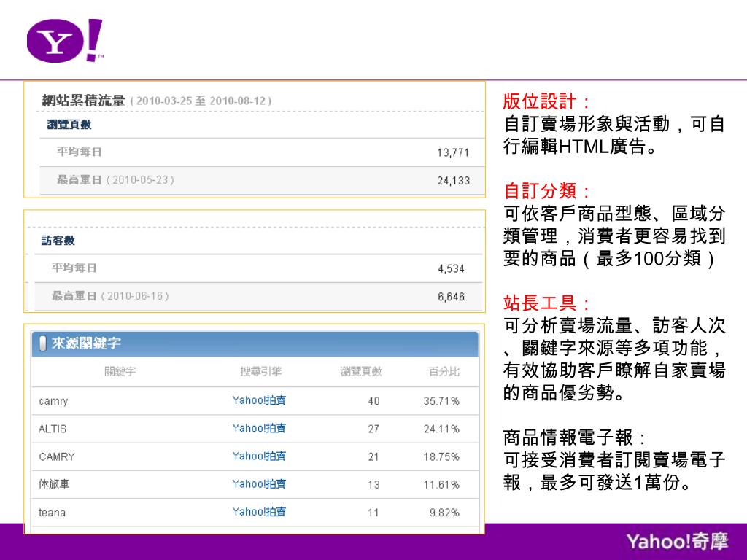Viewport: 747px width, 560px height.
Task: Click the 13,771 daily average pageviews value
Action: tap(453, 153)
